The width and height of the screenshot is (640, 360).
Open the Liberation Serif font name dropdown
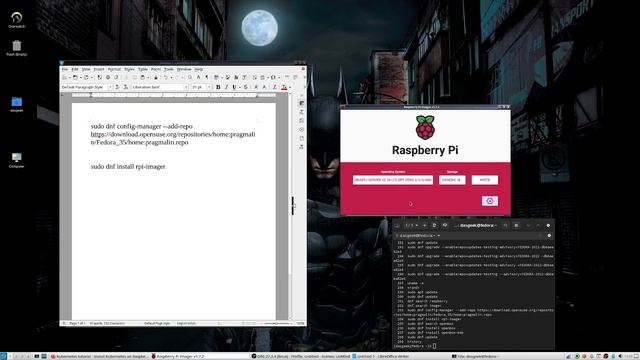tap(186, 87)
